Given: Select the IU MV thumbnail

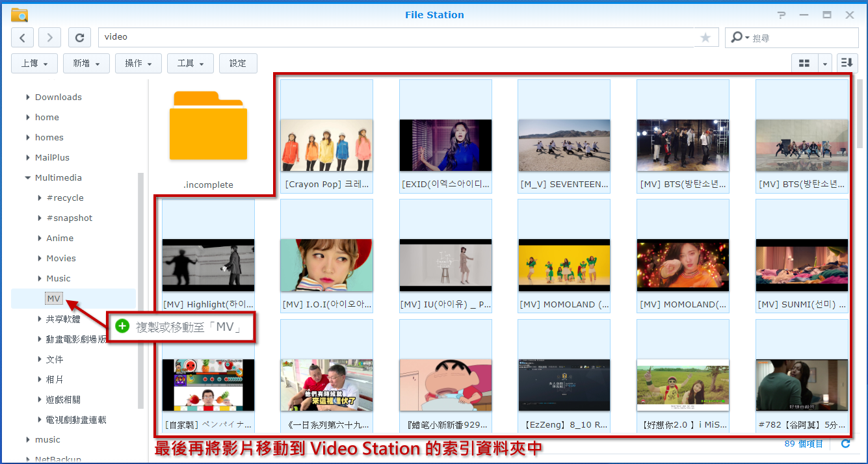Looking at the screenshot, I should 445,264.
